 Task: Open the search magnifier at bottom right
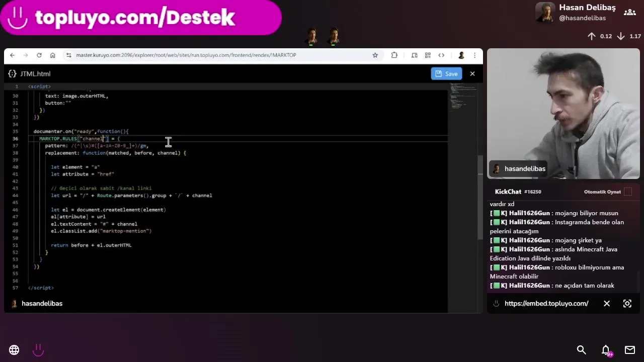pos(581,350)
